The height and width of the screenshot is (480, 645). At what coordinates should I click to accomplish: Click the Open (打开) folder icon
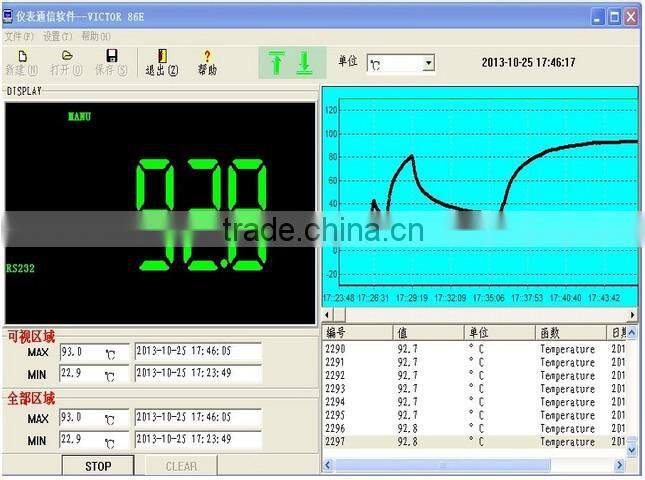tap(67, 56)
